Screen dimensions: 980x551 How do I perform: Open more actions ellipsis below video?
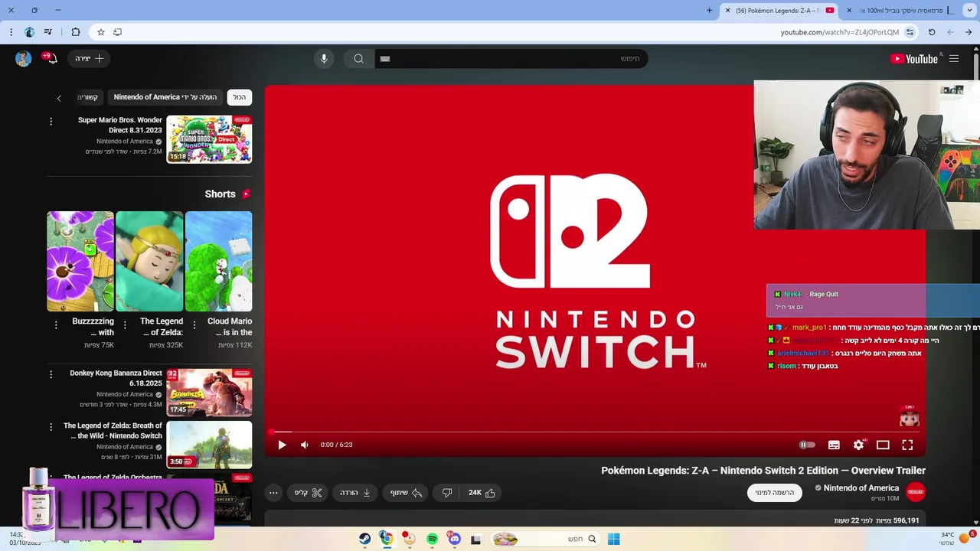coord(273,493)
